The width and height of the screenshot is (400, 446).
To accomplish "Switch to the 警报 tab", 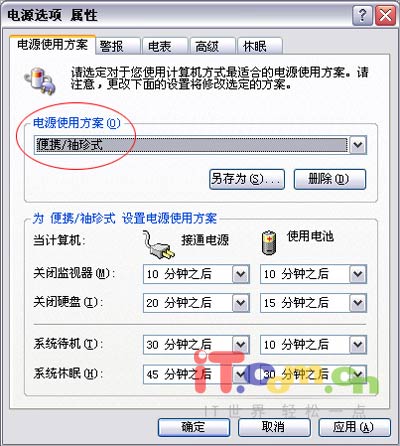I will tap(118, 46).
